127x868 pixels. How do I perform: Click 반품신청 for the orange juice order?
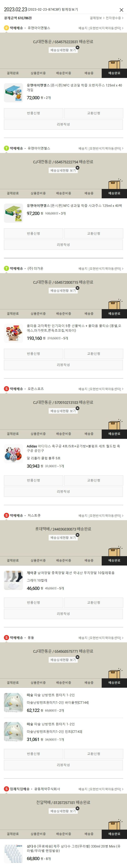tap(33, 113)
